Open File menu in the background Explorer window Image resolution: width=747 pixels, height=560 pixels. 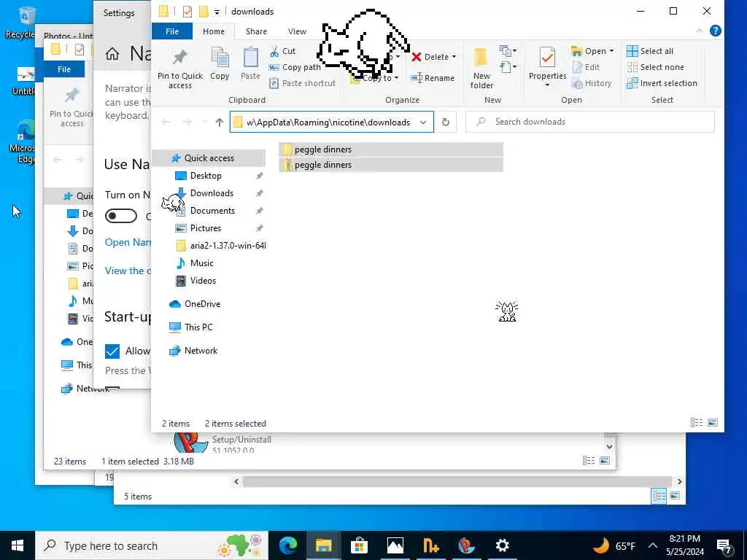tap(64, 69)
